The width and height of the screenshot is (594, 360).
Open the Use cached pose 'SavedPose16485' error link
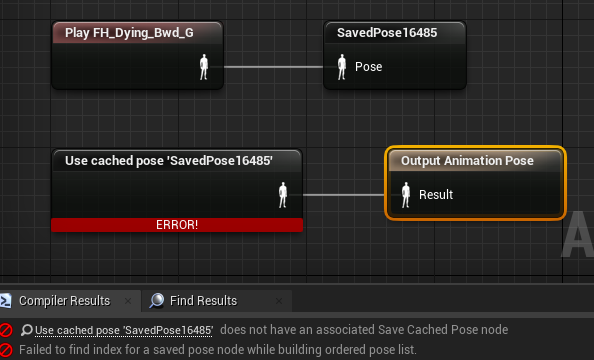click(124, 330)
